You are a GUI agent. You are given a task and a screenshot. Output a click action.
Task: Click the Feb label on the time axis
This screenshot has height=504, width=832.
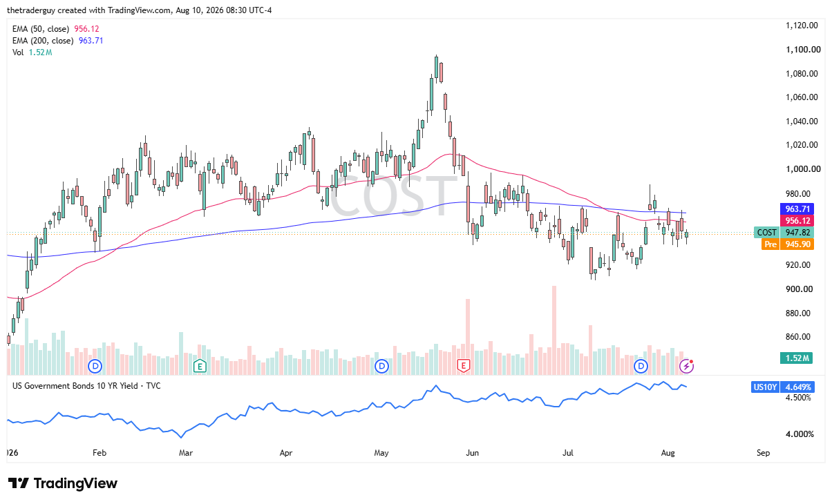[99, 454]
